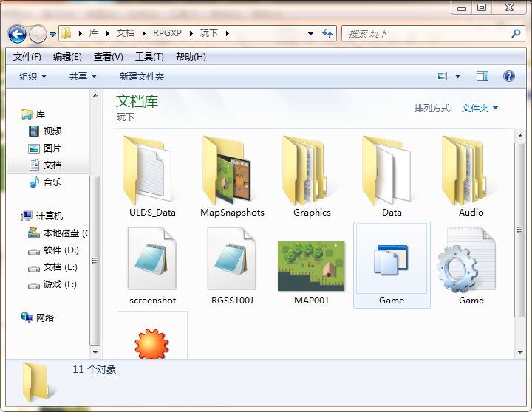Open the view options dropdown arrow

tap(457, 76)
